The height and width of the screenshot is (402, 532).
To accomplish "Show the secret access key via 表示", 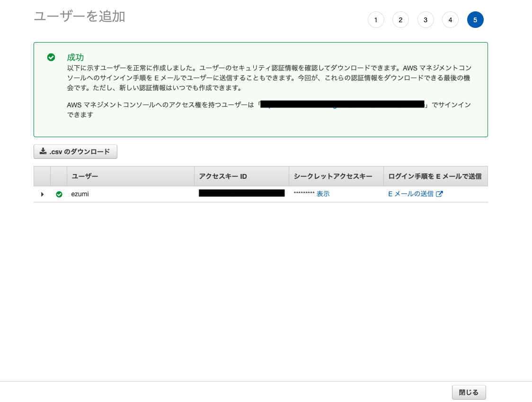I will [x=323, y=194].
